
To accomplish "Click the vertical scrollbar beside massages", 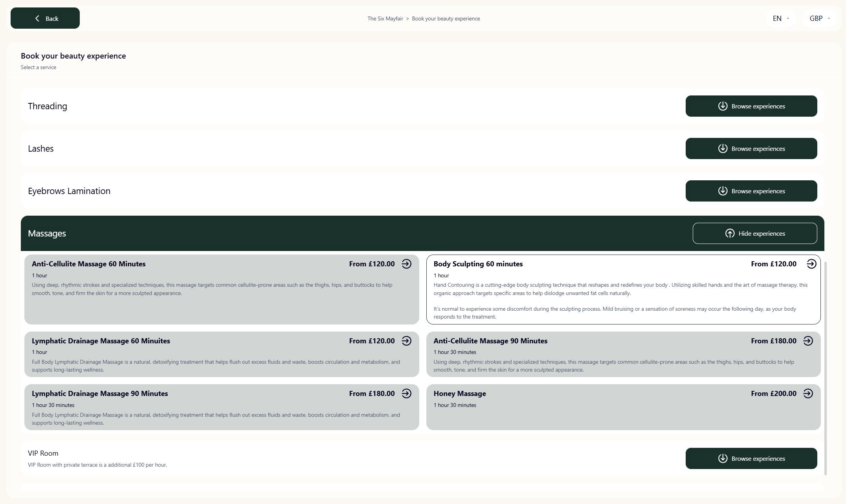I will click(826, 367).
